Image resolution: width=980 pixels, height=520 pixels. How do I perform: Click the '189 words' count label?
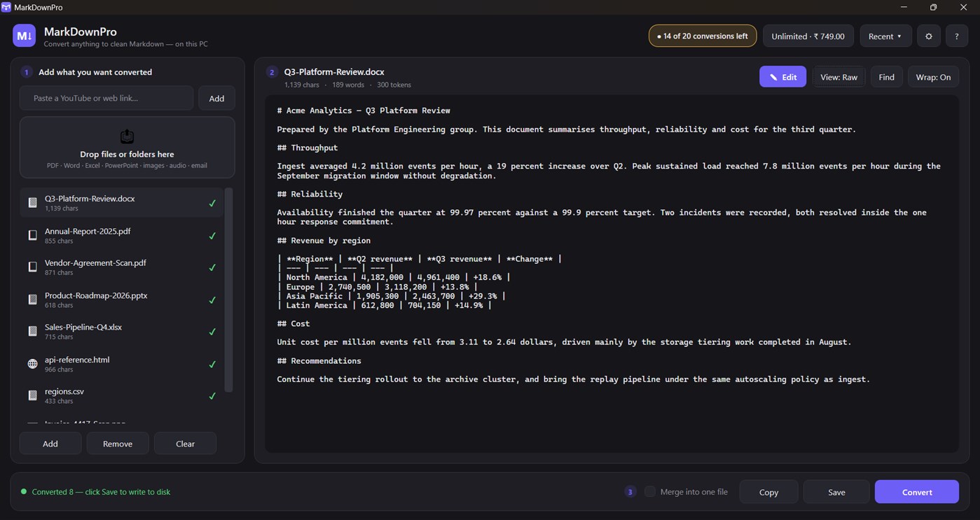(348, 85)
